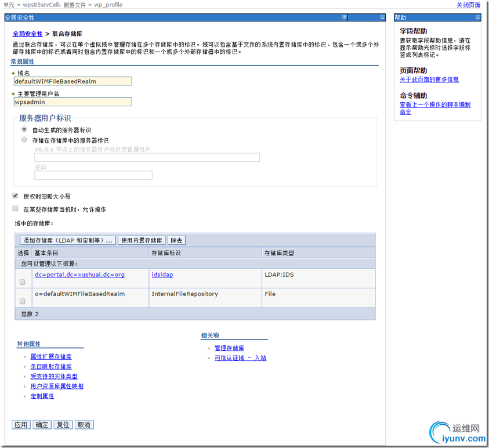Click the 除去 button
Screen dimensions: 489x448
pyautogui.click(x=176, y=240)
